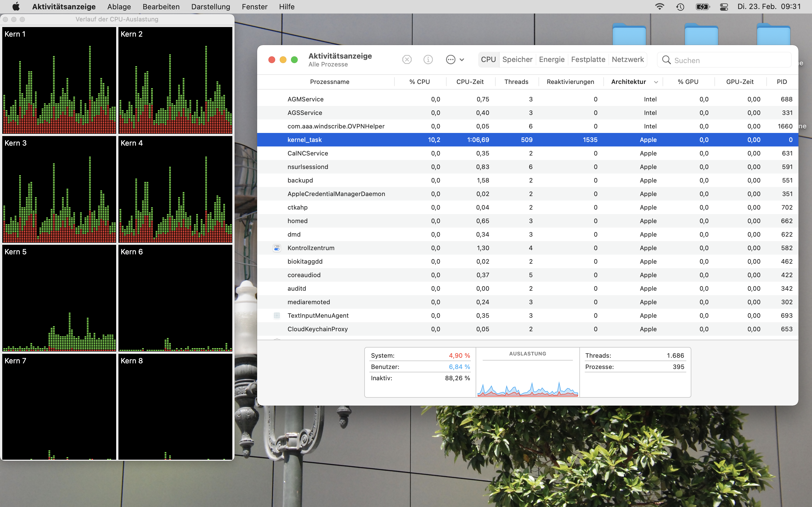Open Time Machine menu bar icon

(x=680, y=7)
